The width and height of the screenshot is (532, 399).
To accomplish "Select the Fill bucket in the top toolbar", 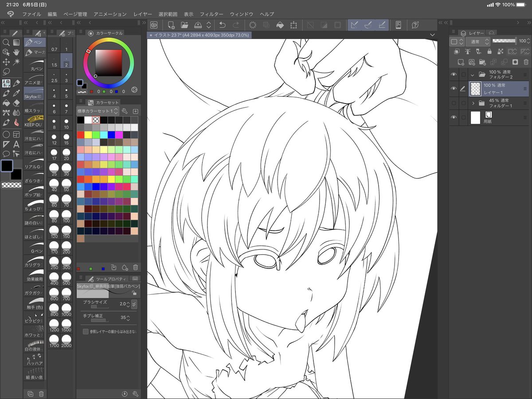I will coord(280,25).
